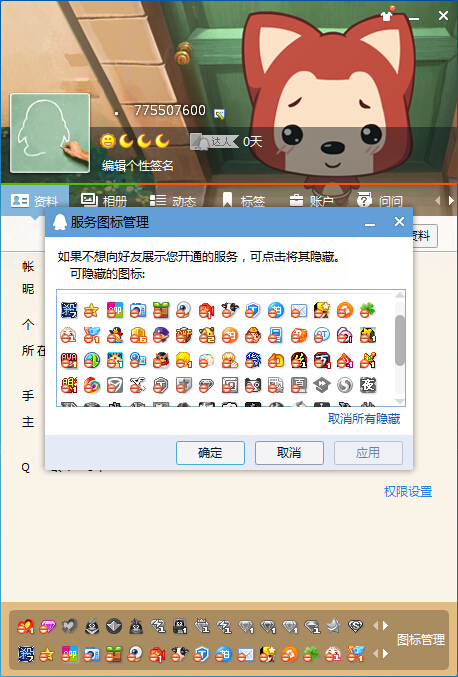Toggle hiding of the eyeball icon in the dialog
458x677 pixels.
click(183, 310)
